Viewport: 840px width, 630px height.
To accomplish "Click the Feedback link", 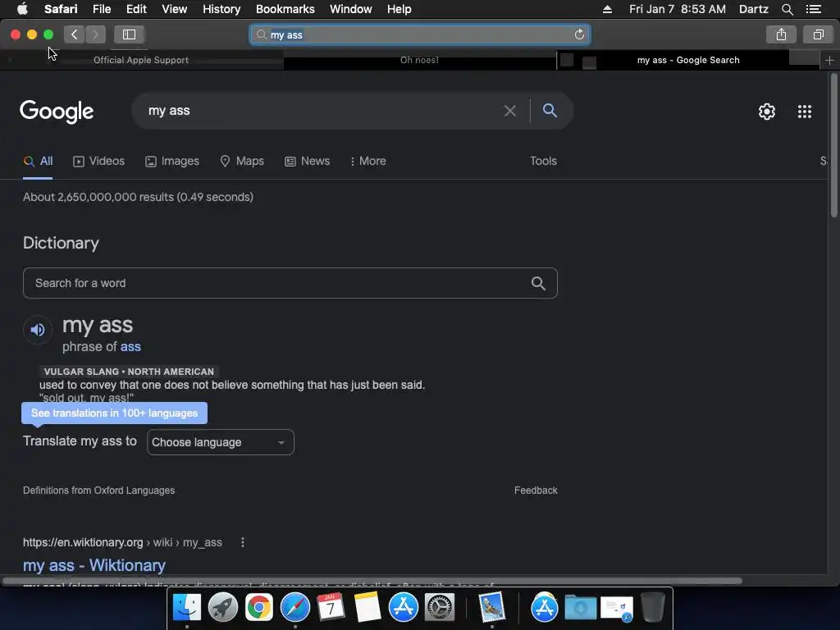I will point(536,491).
